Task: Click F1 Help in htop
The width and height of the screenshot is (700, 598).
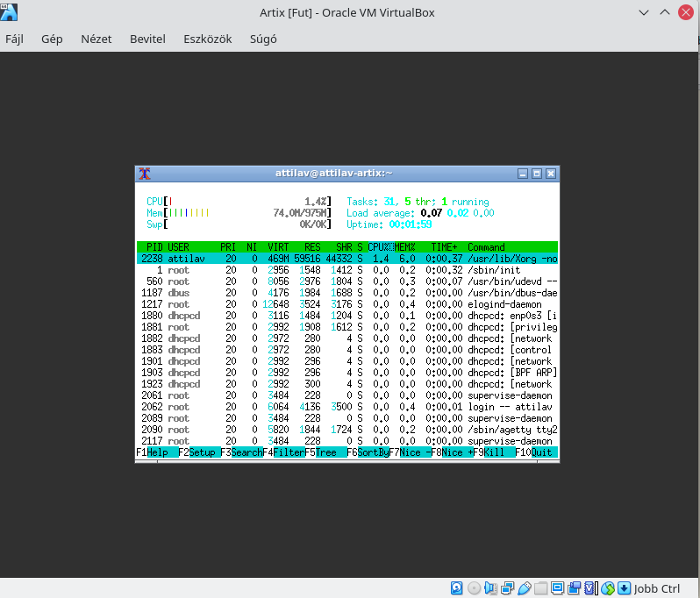Action: click(x=157, y=452)
